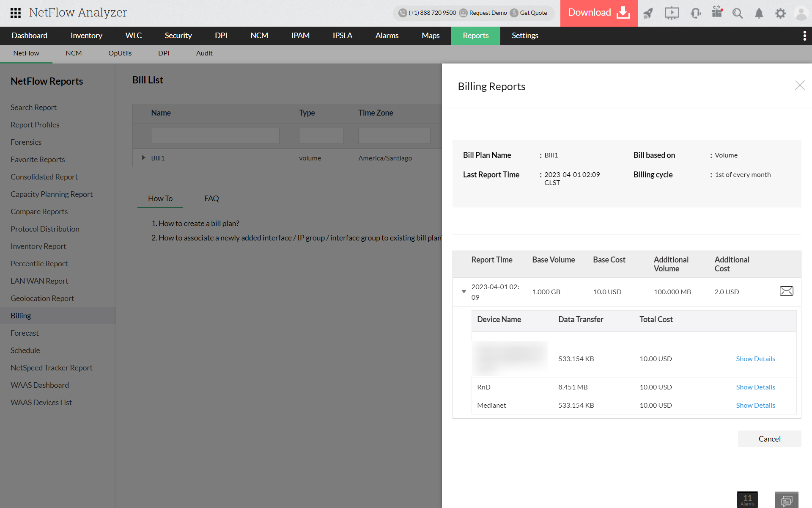Switch to the FAQ tab
The image size is (812, 508).
pyautogui.click(x=211, y=198)
